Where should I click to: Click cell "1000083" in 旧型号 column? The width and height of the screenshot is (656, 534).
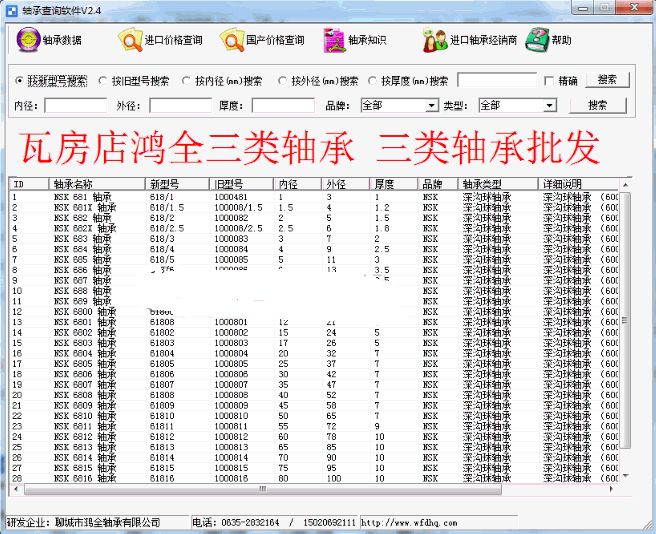pos(231,239)
